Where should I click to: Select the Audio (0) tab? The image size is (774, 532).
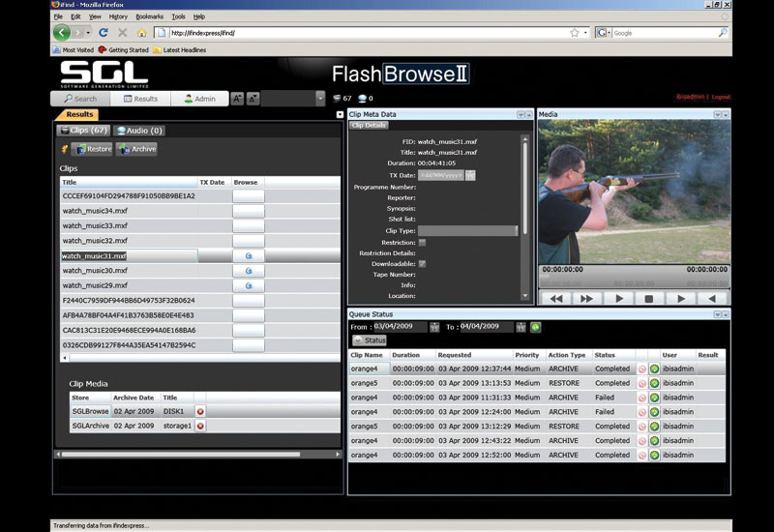point(139,131)
